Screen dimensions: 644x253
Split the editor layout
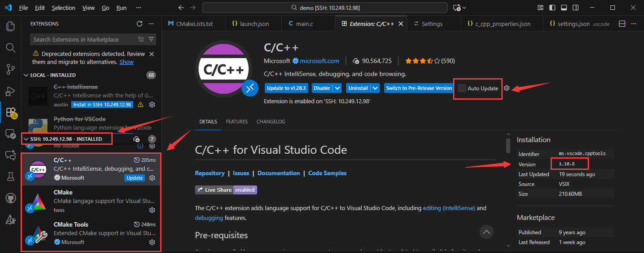coord(622,24)
